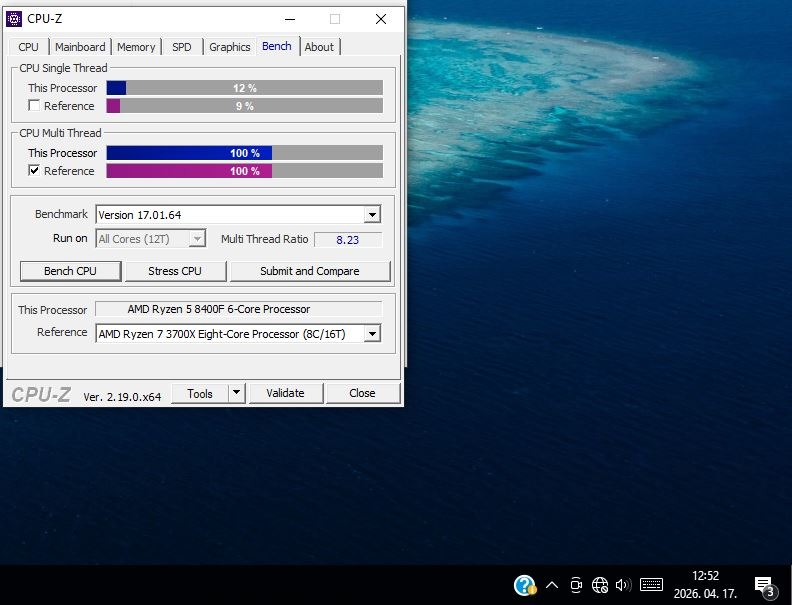
Task: Show hidden tray icons chevron
Action: click(x=552, y=585)
